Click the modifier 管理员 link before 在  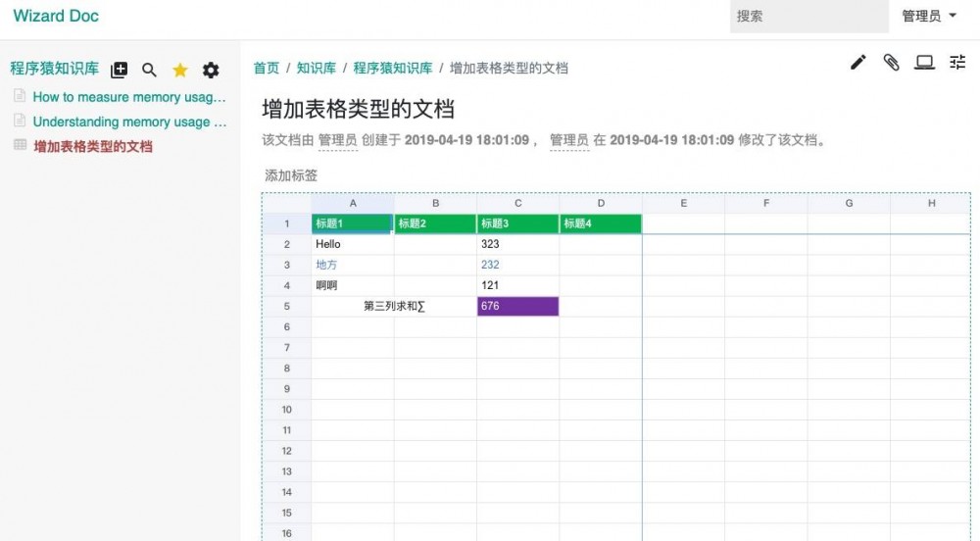568,140
